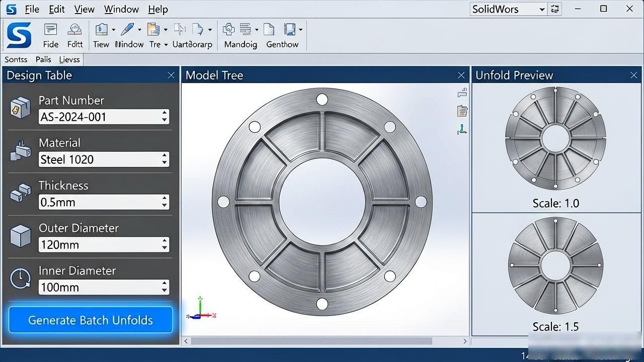This screenshot has height=362, width=644.
Task: Click the 'Scale: 1.5' label
Action: (555, 327)
